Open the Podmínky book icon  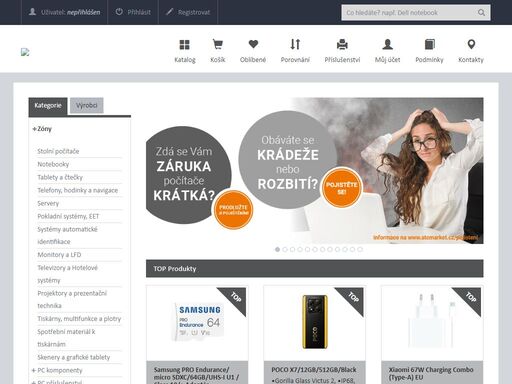[430, 44]
